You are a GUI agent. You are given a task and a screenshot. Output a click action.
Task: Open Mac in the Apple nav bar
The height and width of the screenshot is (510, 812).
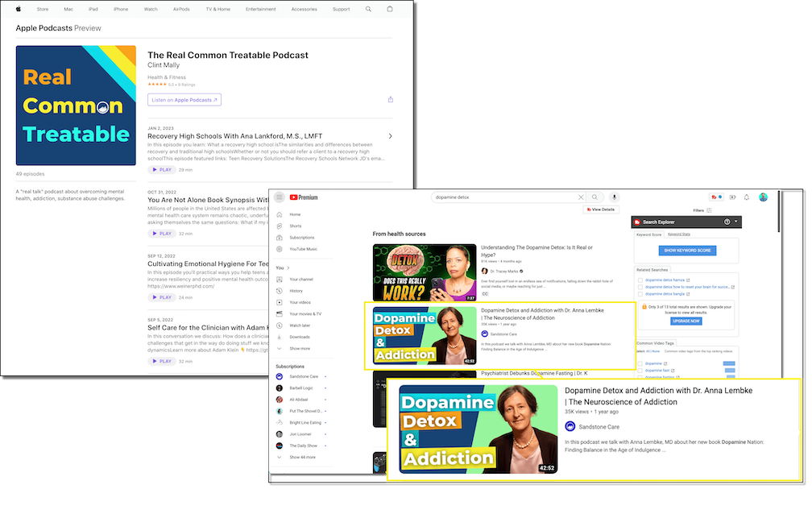[68, 10]
